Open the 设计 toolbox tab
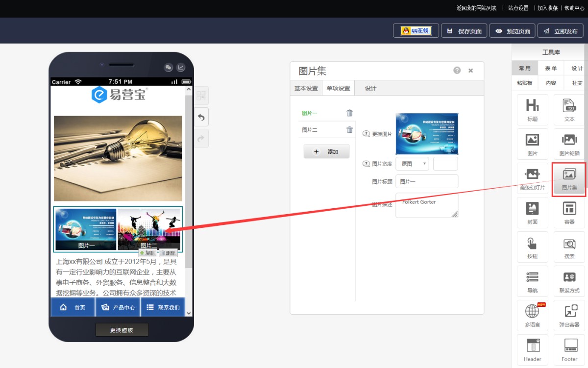The width and height of the screenshot is (588, 368). point(576,69)
